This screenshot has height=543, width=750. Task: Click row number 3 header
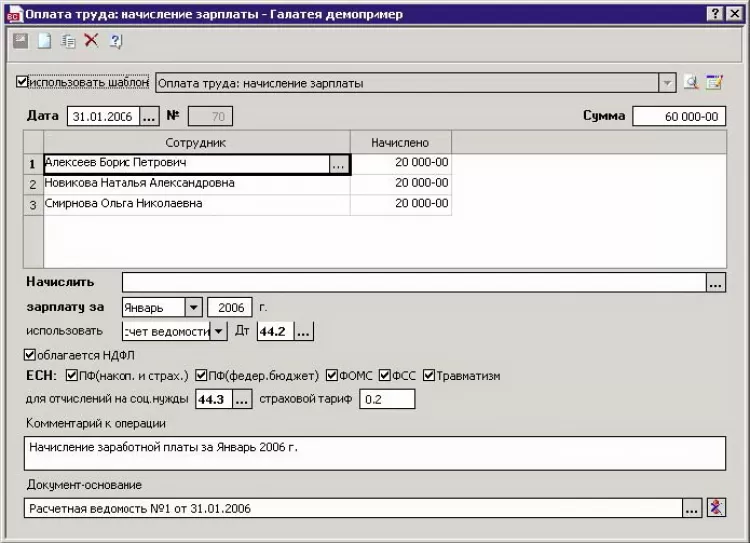(x=33, y=205)
